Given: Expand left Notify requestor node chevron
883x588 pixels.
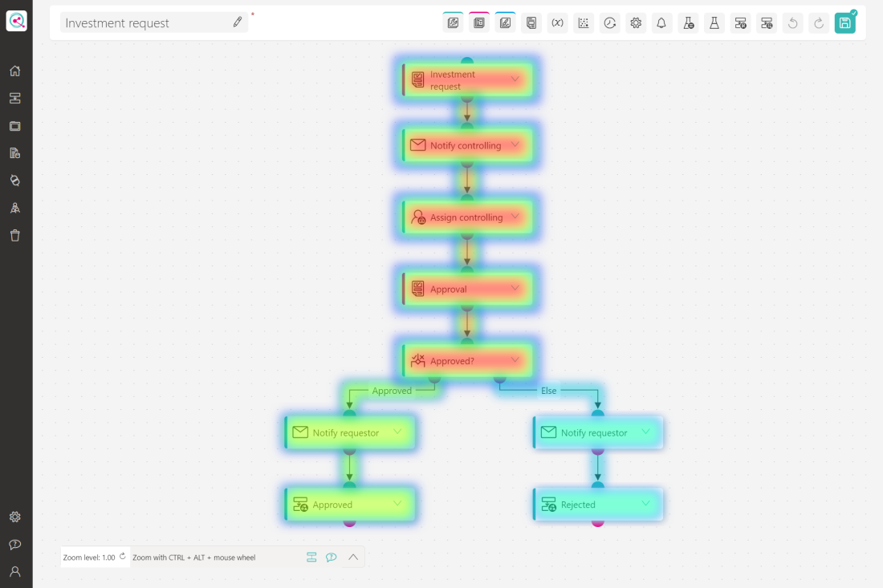Looking at the screenshot, I should (x=397, y=432).
